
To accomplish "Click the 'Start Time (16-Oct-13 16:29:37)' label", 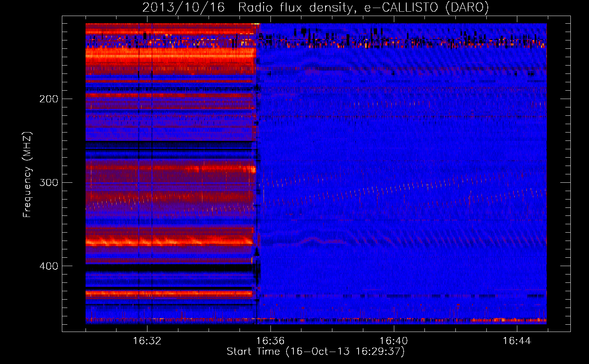I will [x=316, y=352].
